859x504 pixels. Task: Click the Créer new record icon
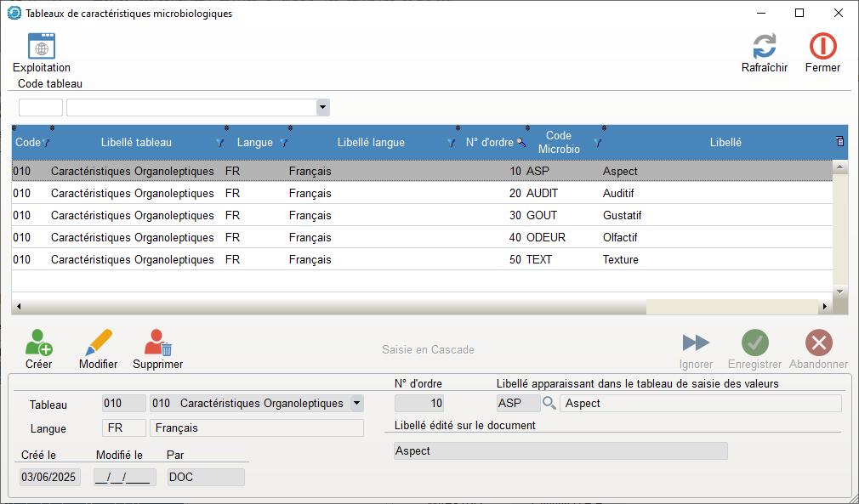tap(38, 343)
